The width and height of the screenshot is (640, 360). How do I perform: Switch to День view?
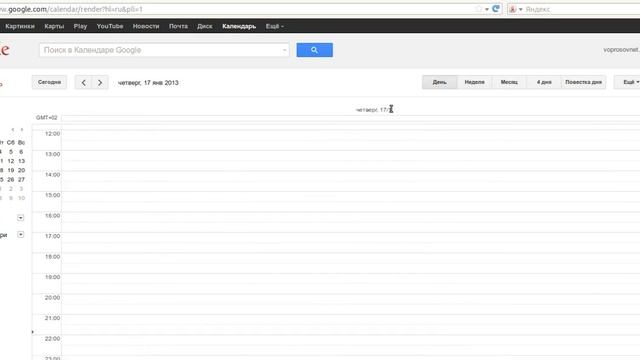pyautogui.click(x=440, y=82)
